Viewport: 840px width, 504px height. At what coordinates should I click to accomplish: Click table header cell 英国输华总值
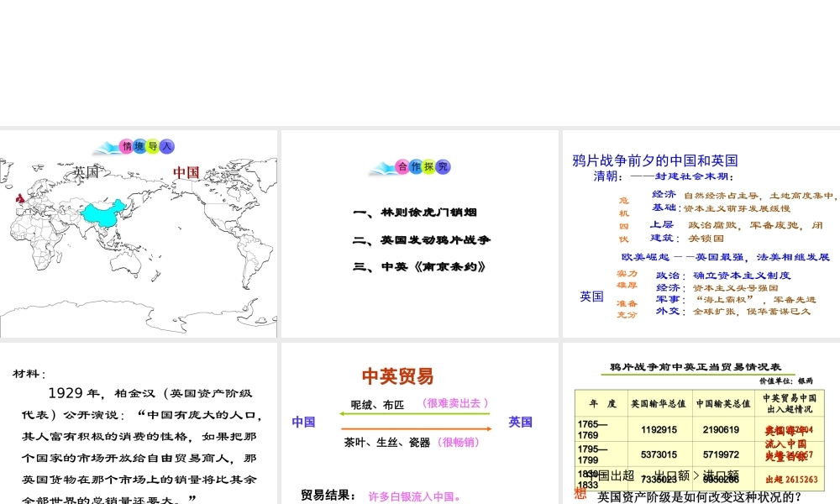[x=659, y=403]
